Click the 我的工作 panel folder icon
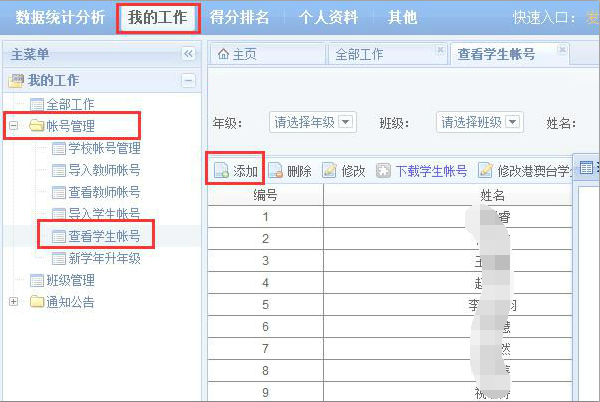The width and height of the screenshot is (600, 402). (x=16, y=81)
